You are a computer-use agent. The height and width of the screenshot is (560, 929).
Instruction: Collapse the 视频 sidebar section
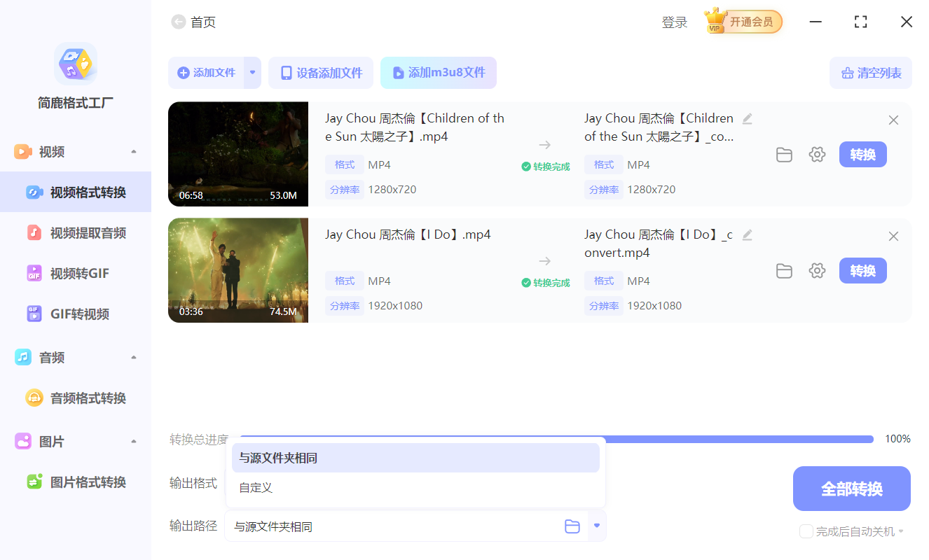[x=134, y=152]
